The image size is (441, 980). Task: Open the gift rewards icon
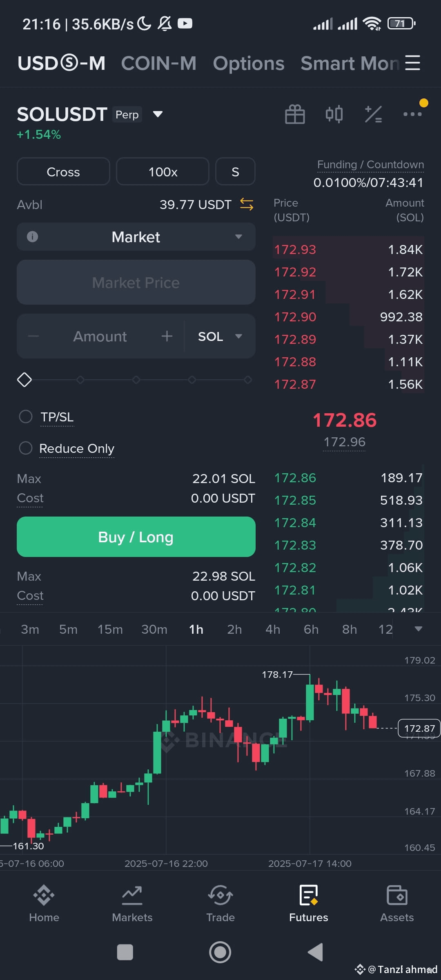(x=295, y=114)
